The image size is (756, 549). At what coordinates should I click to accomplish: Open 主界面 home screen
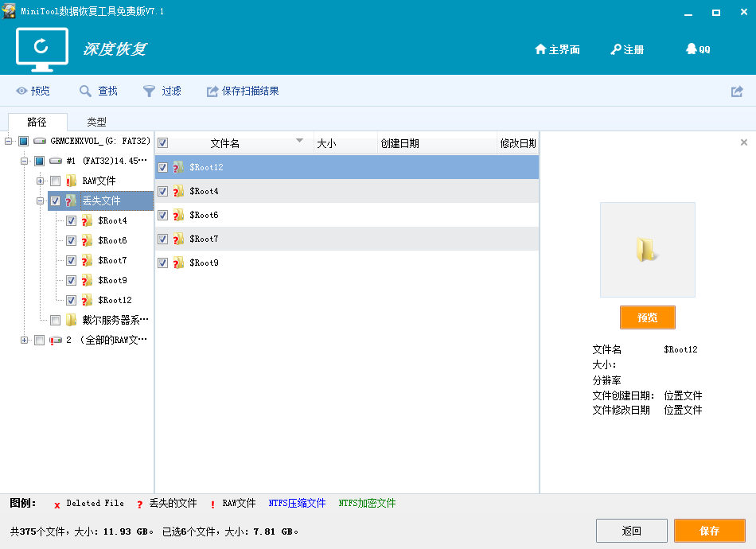coord(557,49)
